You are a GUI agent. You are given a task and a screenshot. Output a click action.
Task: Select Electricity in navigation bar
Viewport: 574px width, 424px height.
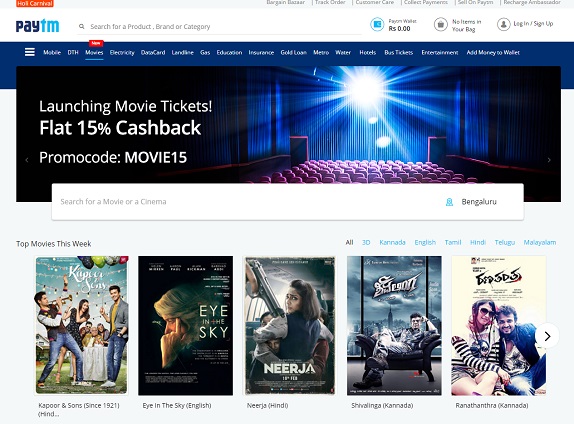[122, 52]
